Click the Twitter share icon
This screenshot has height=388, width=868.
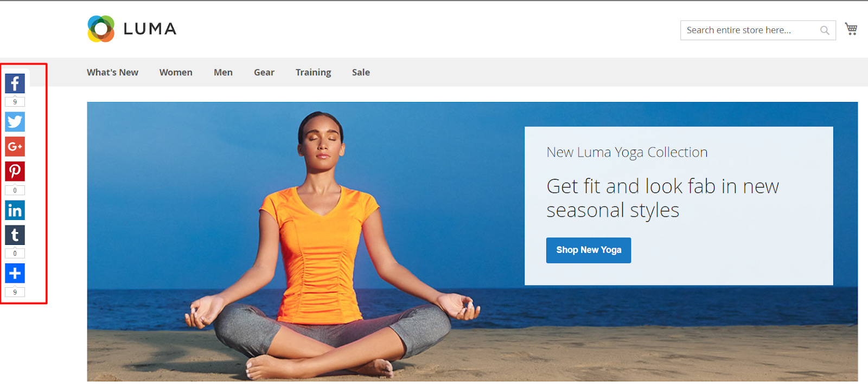pyautogui.click(x=15, y=121)
